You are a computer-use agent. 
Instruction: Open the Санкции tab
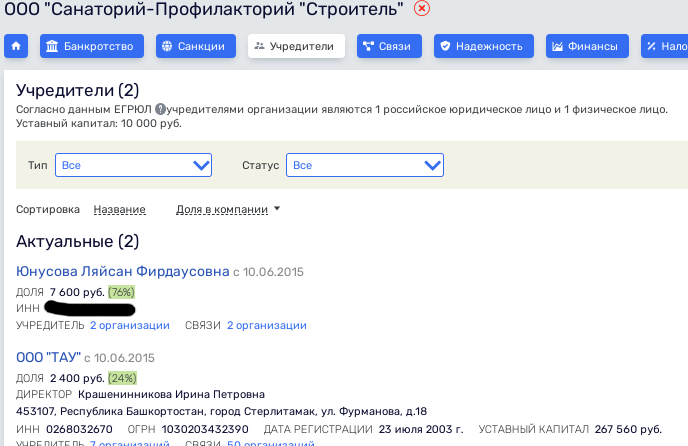pos(196,46)
